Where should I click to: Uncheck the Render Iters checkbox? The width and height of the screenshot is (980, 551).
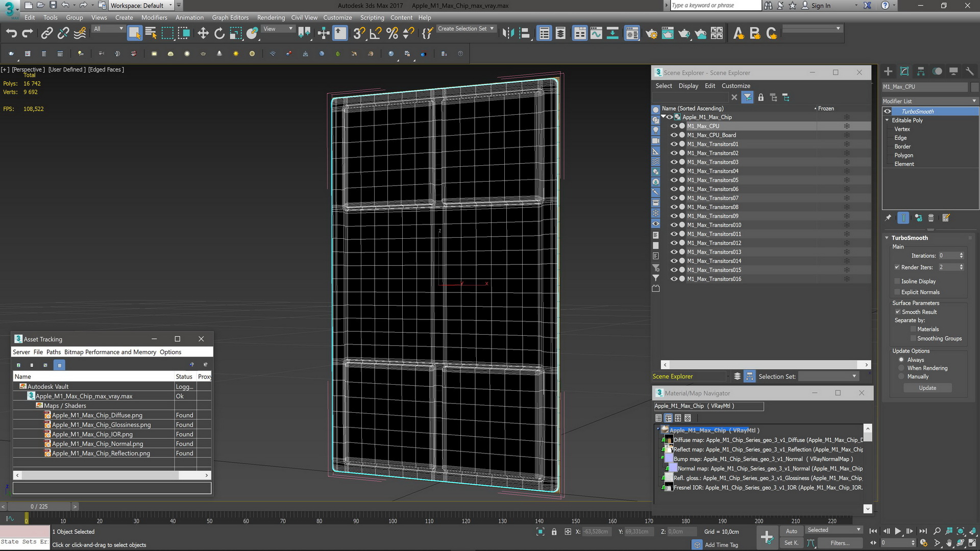(x=897, y=267)
